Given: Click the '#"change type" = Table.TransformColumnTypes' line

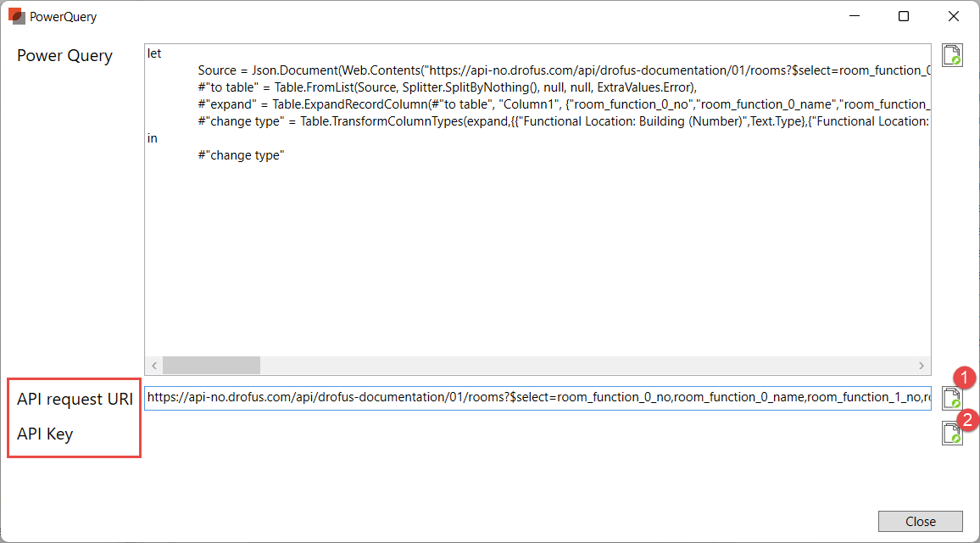Looking at the screenshot, I should pyautogui.click(x=565, y=121).
